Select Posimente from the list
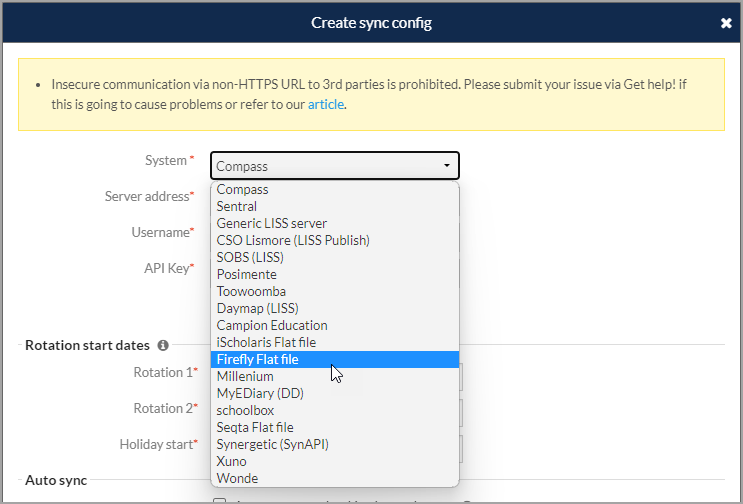Screen dimensions: 743x504 (x=247, y=274)
